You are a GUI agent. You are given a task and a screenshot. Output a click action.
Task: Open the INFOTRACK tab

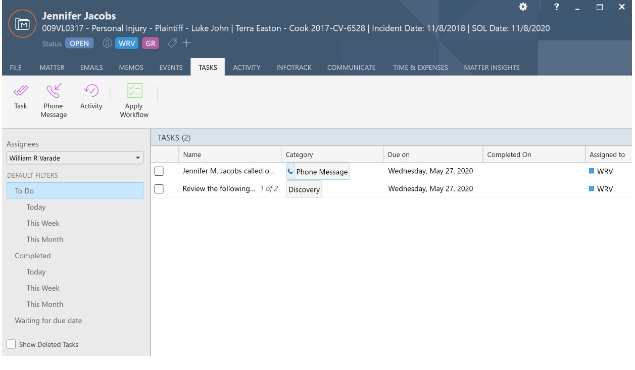(294, 68)
